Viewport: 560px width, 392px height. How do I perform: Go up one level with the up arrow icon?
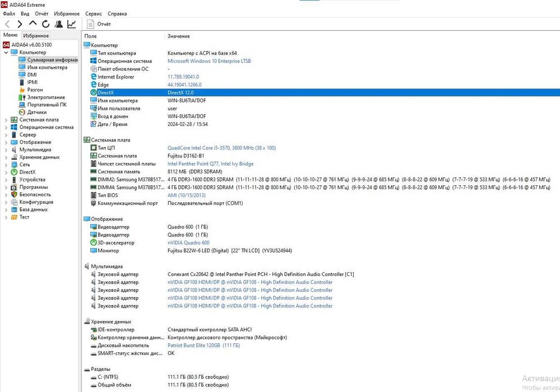click(33, 24)
